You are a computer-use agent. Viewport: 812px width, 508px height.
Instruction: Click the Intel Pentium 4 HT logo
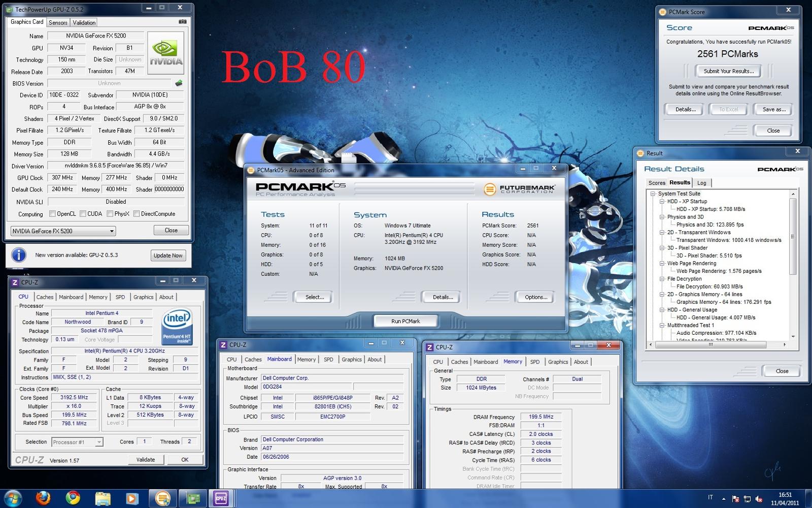(177, 327)
